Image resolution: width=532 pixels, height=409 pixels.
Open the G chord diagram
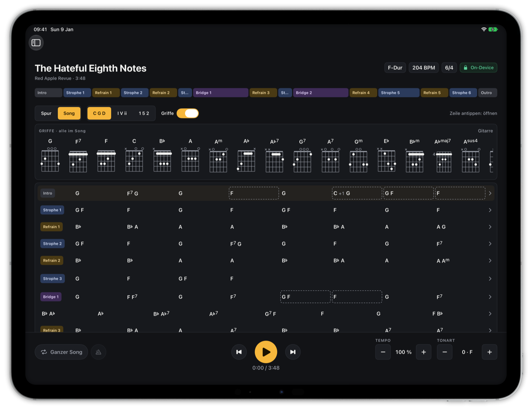pyautogui.click(x=50, y=156)
